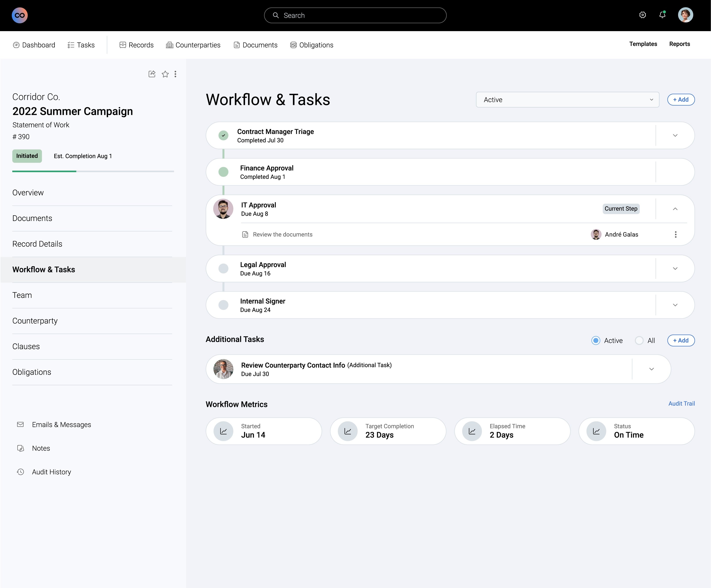Viewport: 711px width, 588px height.
Task: Select the Active radio button
Action: tap(596, 340)
